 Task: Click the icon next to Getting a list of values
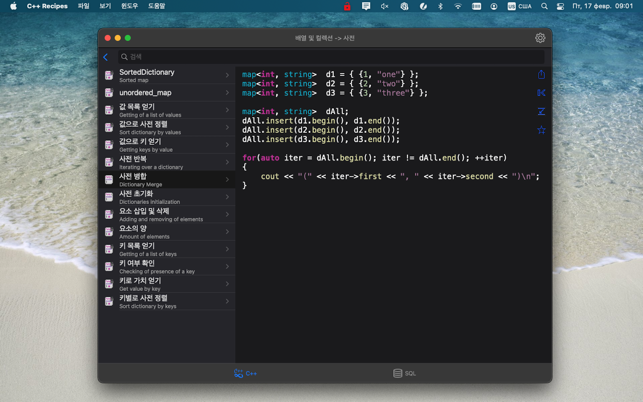[x=109, y=110]
